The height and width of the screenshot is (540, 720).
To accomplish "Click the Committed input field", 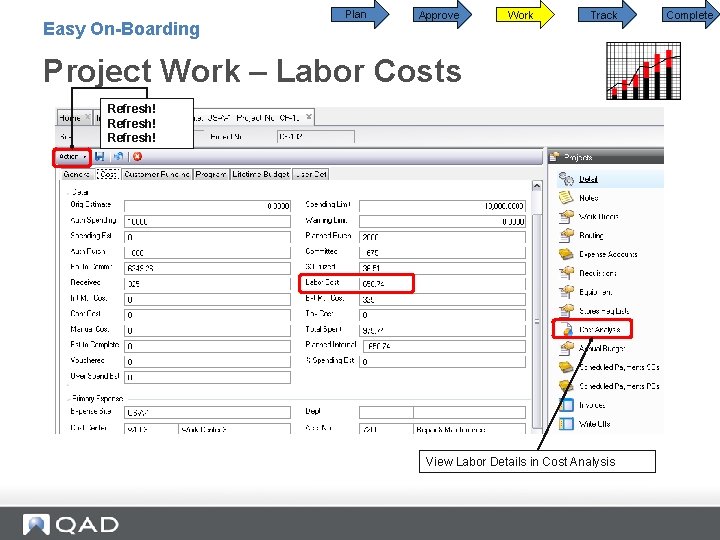I will (442, 253).
